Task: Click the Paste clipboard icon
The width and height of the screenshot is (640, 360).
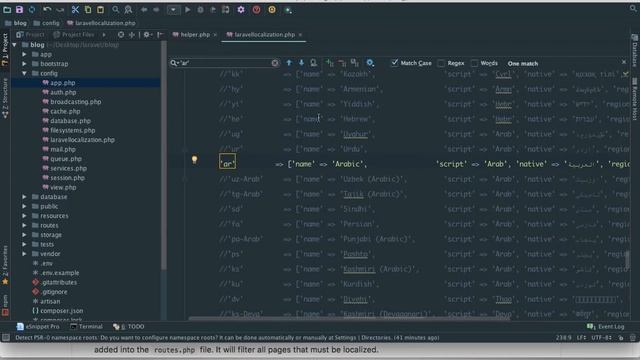Action: [100, 9]
